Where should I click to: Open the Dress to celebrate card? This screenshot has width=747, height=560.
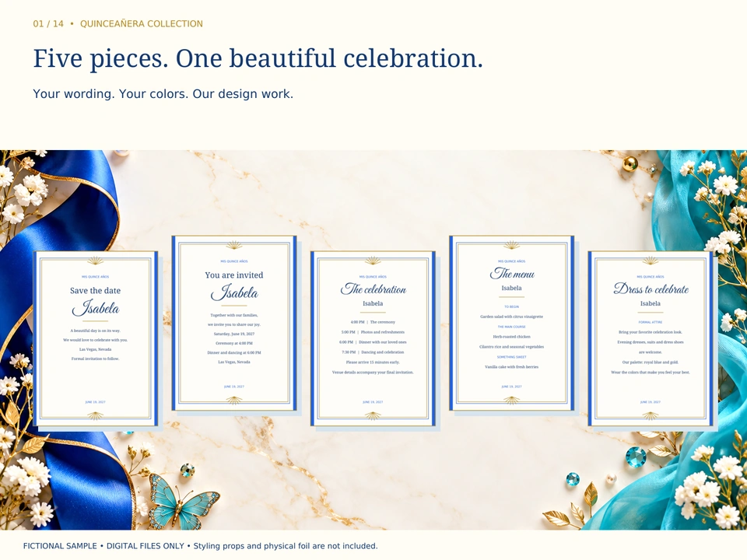coord(651,338)
